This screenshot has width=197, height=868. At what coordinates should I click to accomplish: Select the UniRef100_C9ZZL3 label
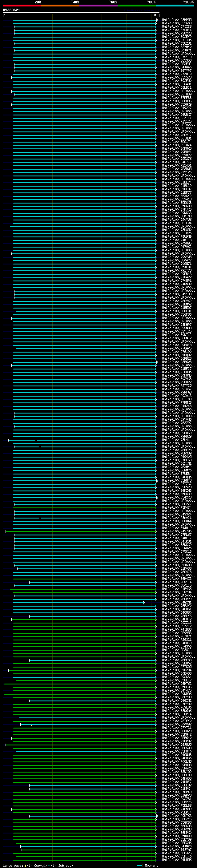click(x=177, y=623)
